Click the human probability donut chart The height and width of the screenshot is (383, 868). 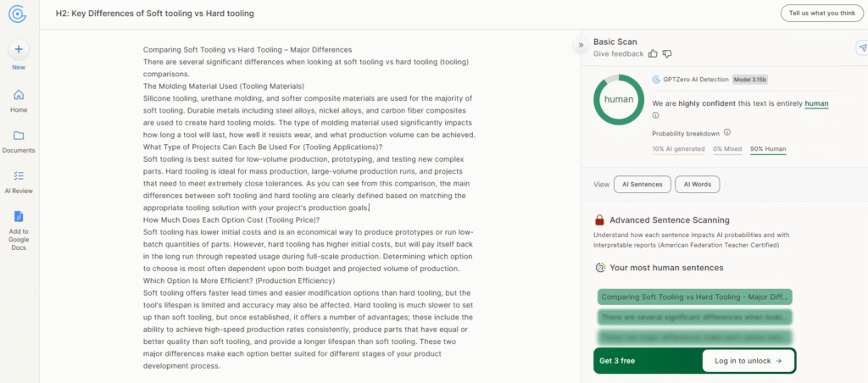point(618,99)
